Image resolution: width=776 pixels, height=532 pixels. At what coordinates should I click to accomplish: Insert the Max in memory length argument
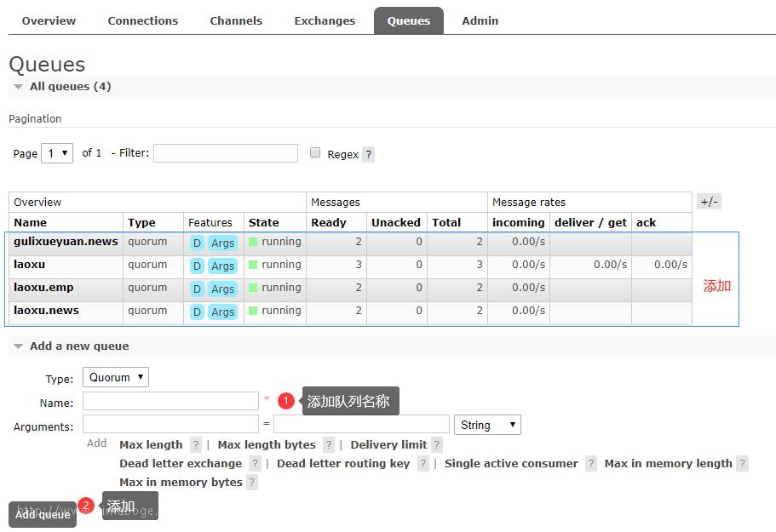[668, 464]
